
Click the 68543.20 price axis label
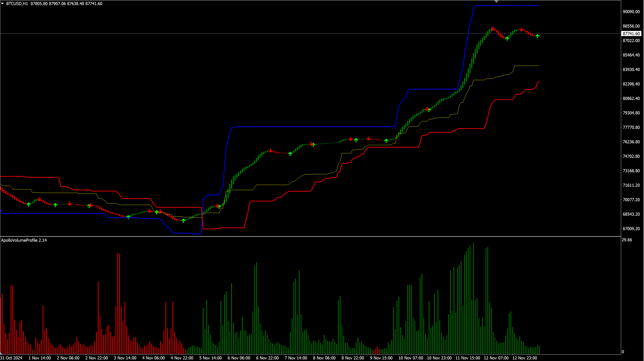(631, 214)
